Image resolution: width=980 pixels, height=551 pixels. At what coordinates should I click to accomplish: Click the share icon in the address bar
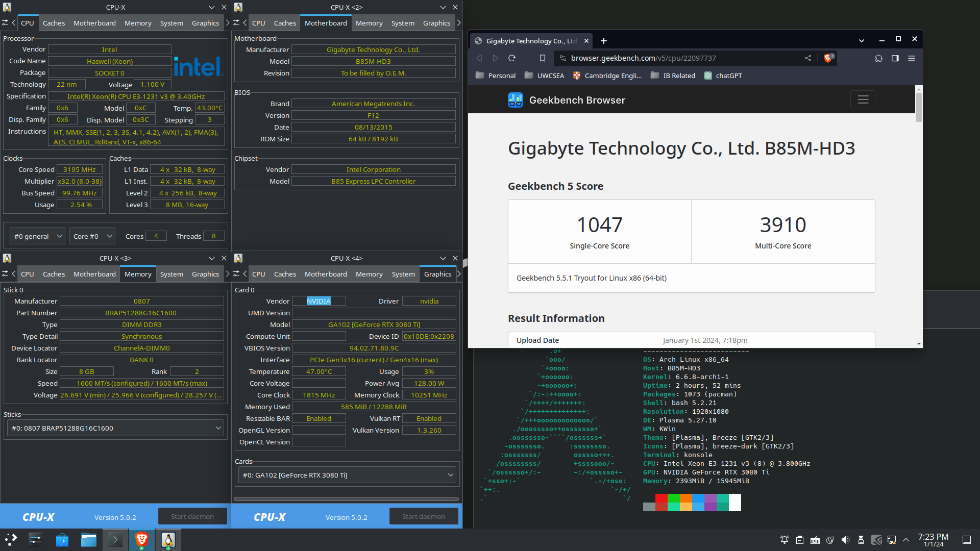pyautogui.click(x=808, y=58)
